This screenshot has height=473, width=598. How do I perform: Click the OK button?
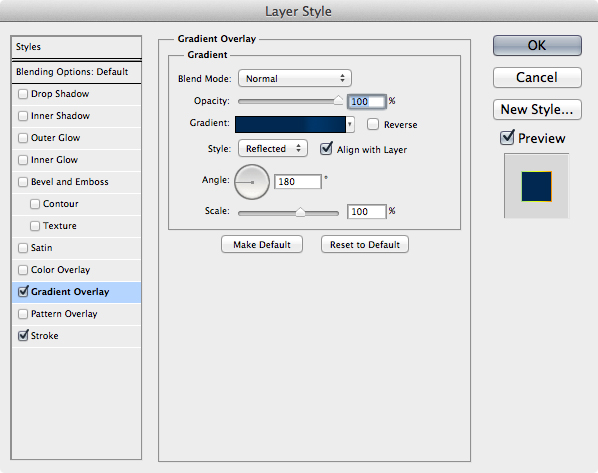(537, 45)
